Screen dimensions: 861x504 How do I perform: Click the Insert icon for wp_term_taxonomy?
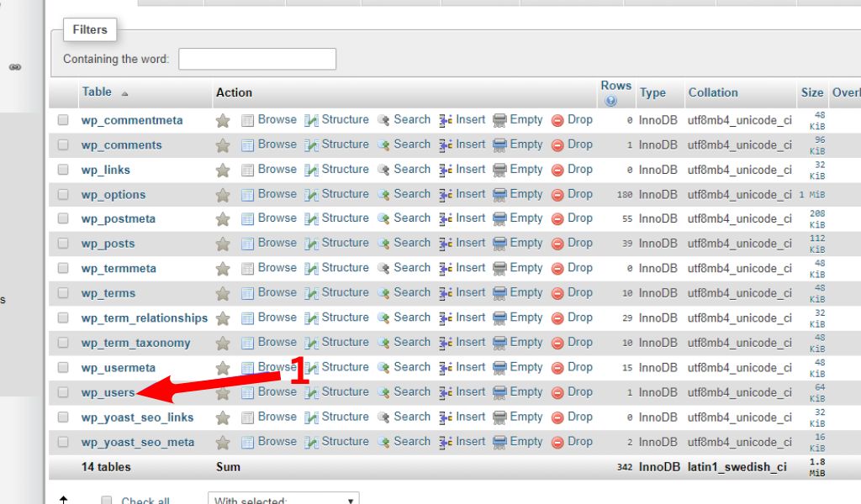[x=446, y=343]
